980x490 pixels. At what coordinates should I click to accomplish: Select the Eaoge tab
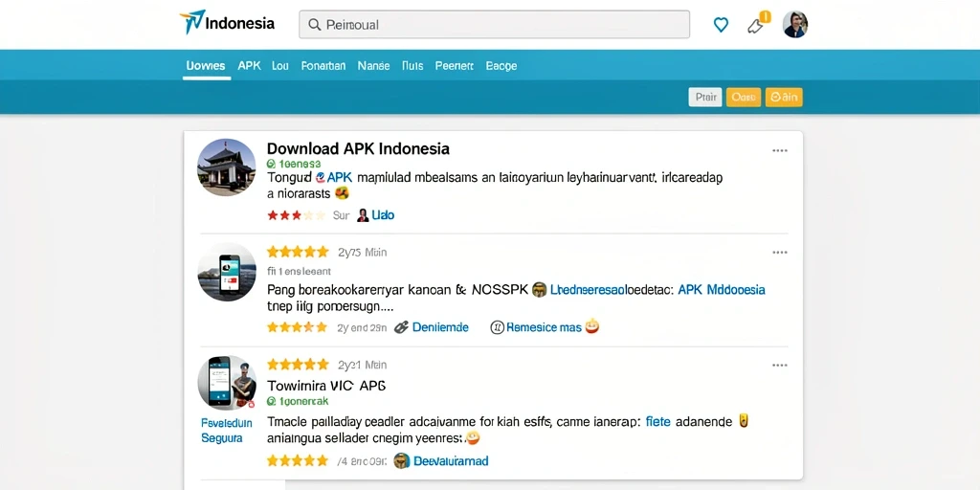501,66
